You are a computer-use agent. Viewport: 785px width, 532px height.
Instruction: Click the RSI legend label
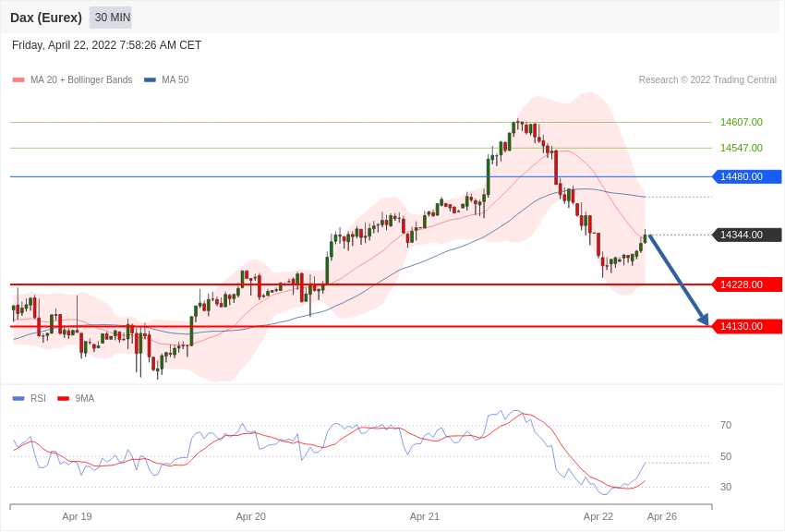[38, 398]
